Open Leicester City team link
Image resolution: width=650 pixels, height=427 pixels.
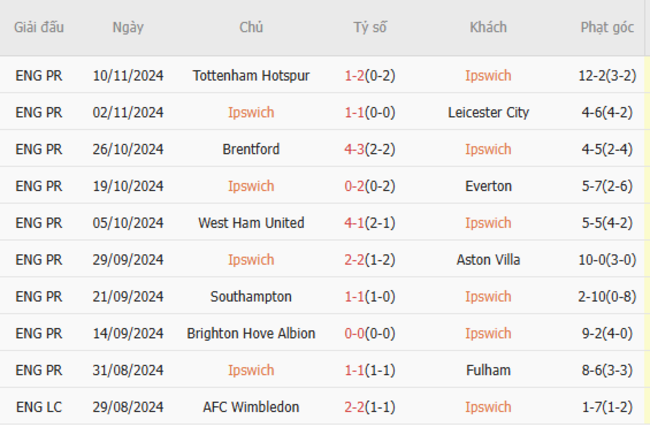[x=488, y=112]
